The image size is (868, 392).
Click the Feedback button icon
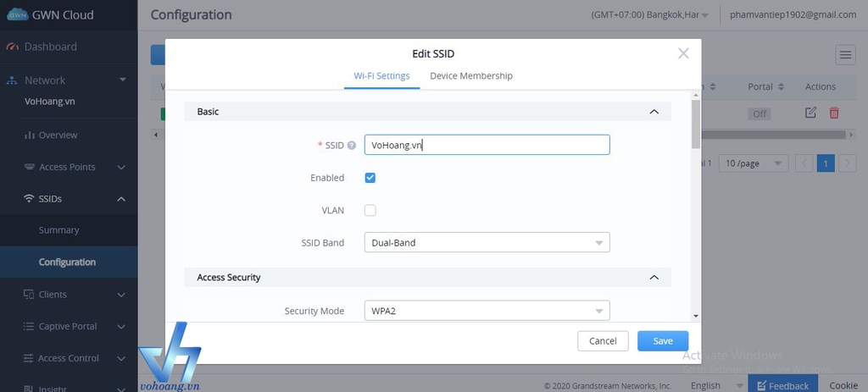click(x=761, y=386)
